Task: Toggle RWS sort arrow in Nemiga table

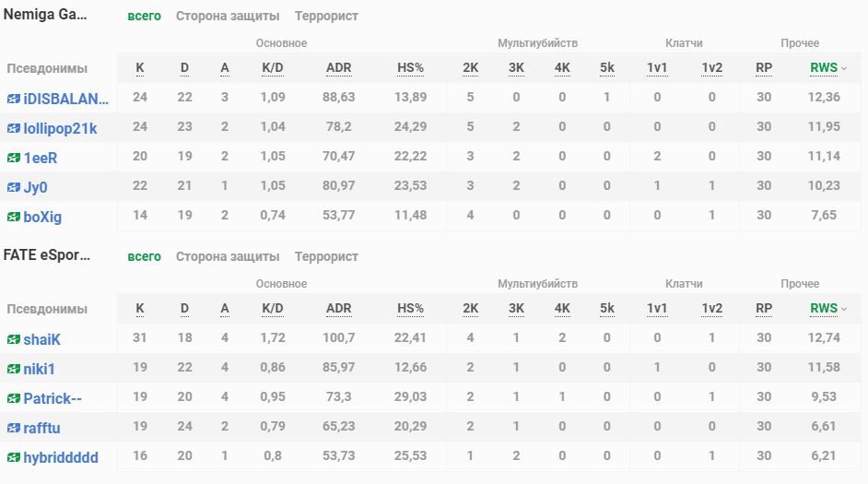Action: [x=844, y=68]
